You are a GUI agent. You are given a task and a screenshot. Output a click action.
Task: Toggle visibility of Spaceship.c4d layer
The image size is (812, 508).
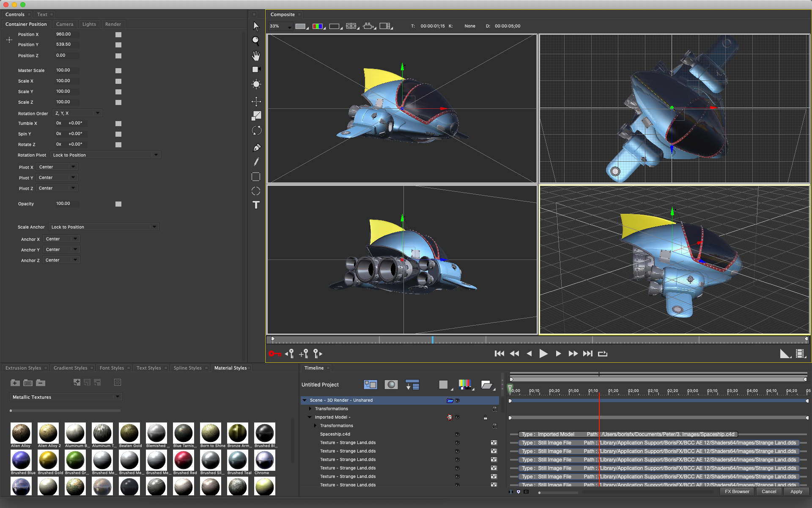click(x=457, y=434)
